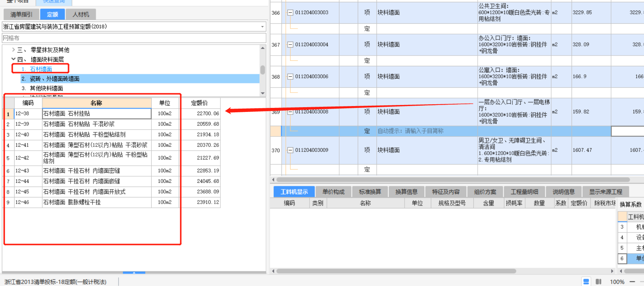644x286 pixels.
Task: Click the 网格布 search input field
Action: point(134,38)
